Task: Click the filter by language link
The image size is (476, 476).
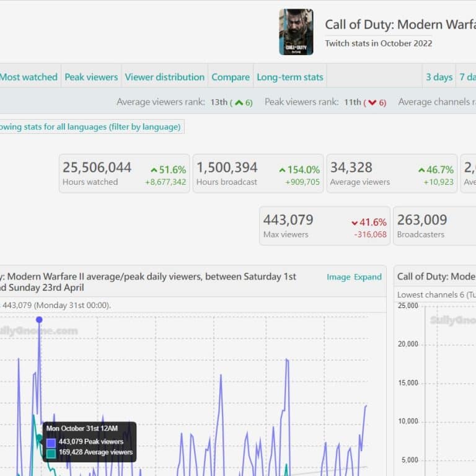Action: (90, 127)
